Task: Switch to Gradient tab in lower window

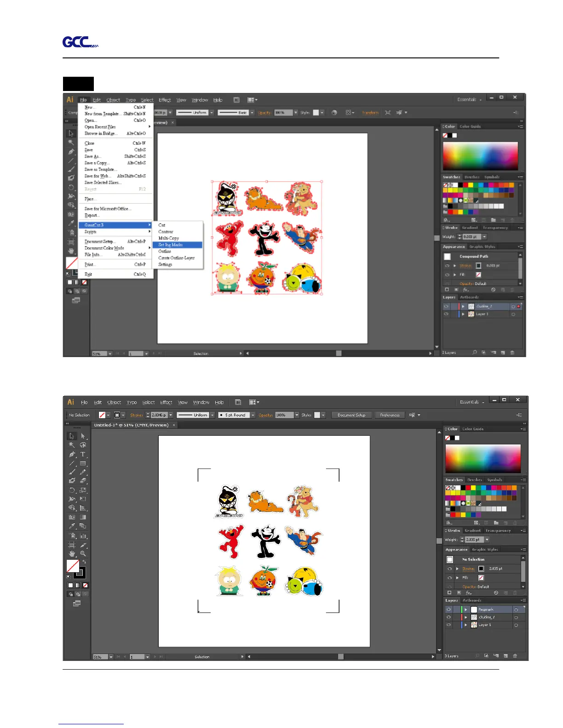Action: [x=472, y=530]
